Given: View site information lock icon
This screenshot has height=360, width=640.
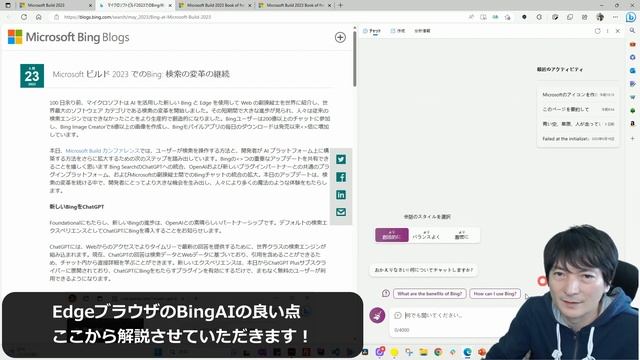Looking at the screenshot, I should click(x=57, y=17).
